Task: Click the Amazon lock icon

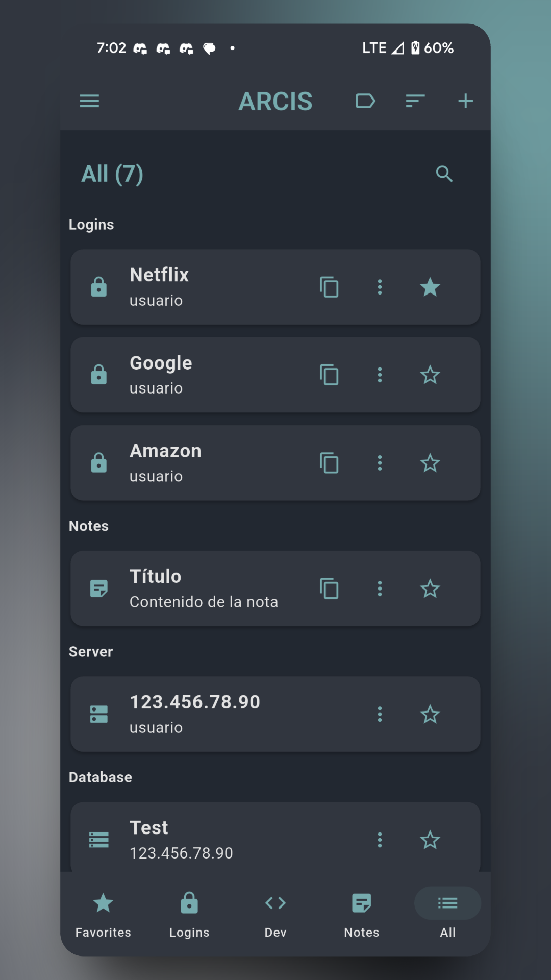Action: [x=99, y=463]
